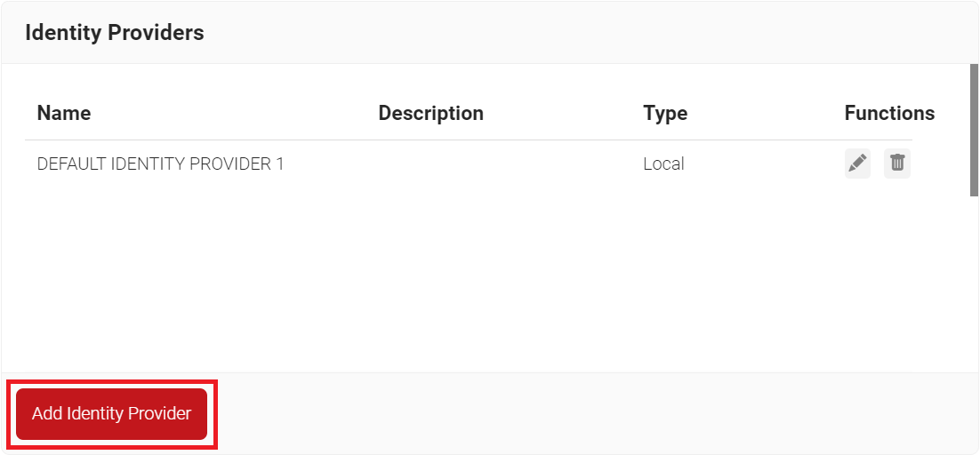Click the space between Type and Functions headers

[x=765, y=114]
